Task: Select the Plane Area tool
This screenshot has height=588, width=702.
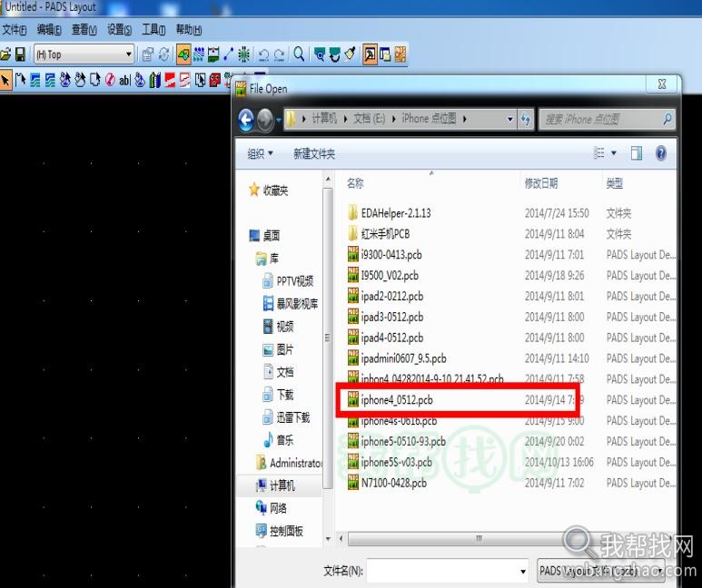Action: pyautogui.click(x=170, y=80)
